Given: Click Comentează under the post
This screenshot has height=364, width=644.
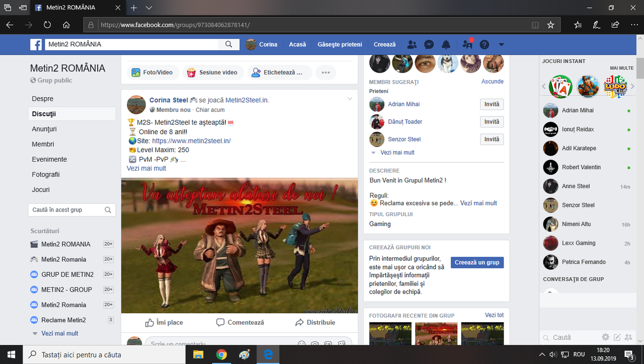Looking at the screenshot, I should (240, 322).
